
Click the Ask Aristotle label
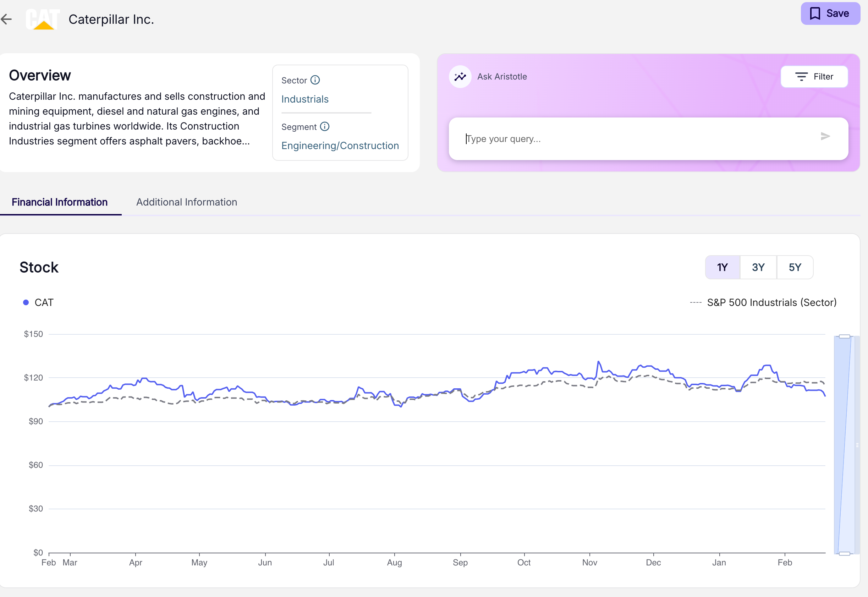point(502,77)
